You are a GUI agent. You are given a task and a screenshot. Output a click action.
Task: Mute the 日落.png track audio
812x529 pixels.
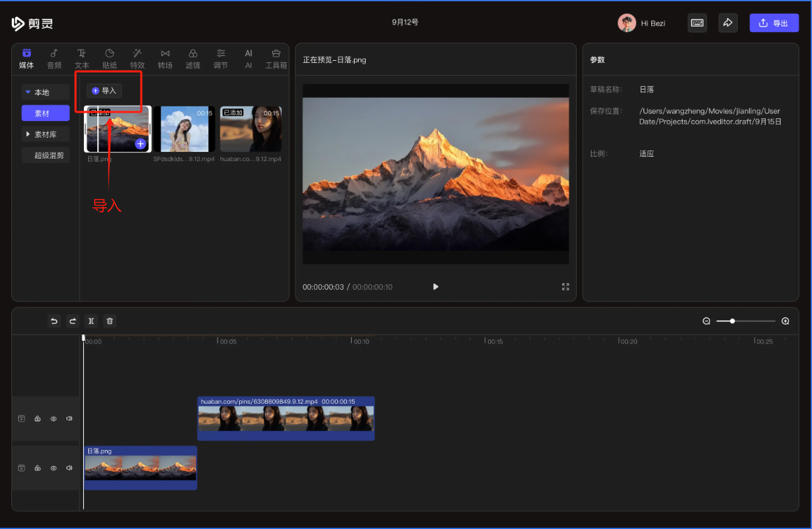pyautogui.click(x=69, y=468)
